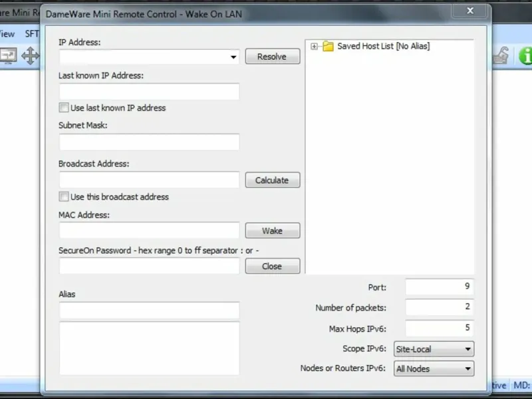Click the "Max Hops IPv6:" label
The width and height of the screenshot is (532, 399).
358,329
